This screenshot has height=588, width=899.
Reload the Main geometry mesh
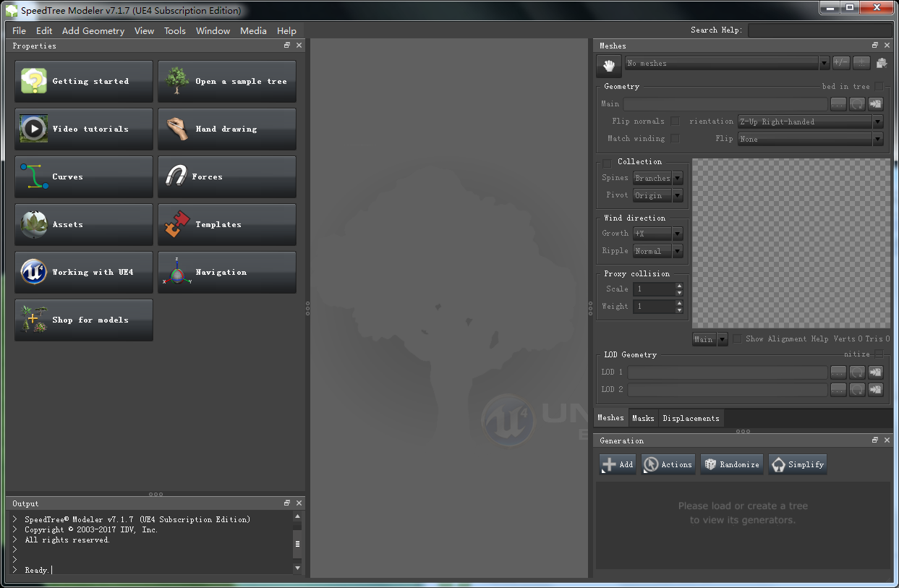tap(857, 104)
